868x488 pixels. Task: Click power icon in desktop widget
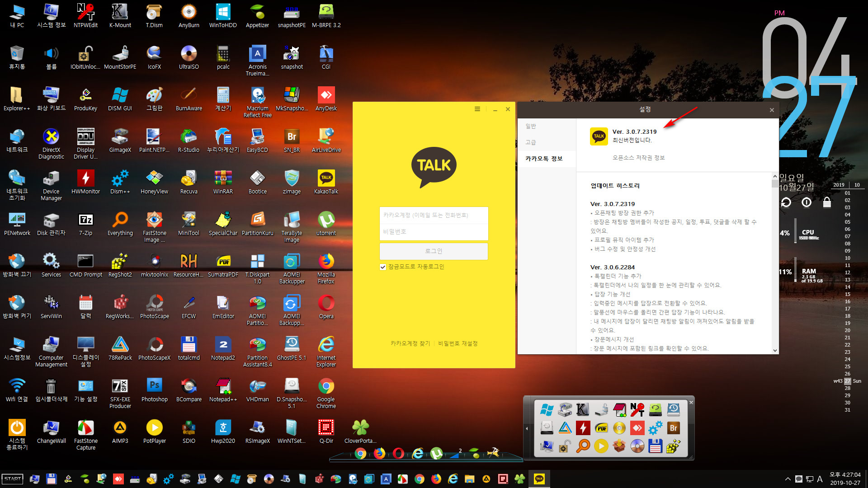(x=807, y=202)
